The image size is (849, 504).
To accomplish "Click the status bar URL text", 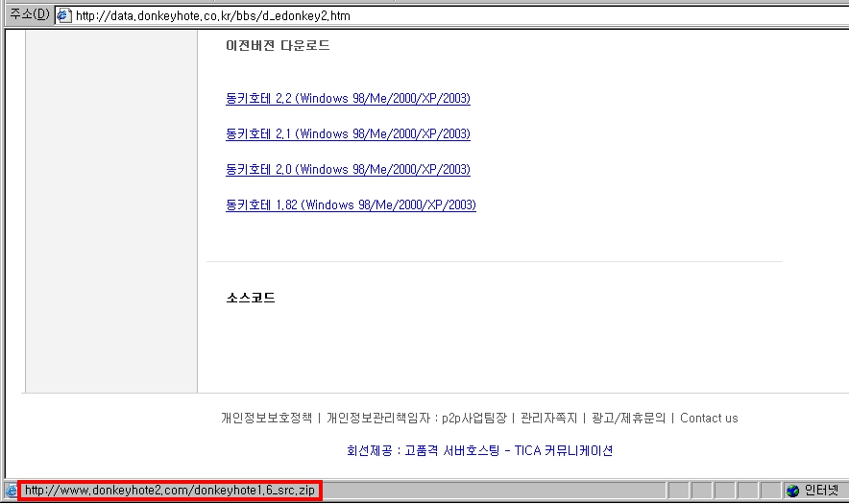I will (170, 491).
